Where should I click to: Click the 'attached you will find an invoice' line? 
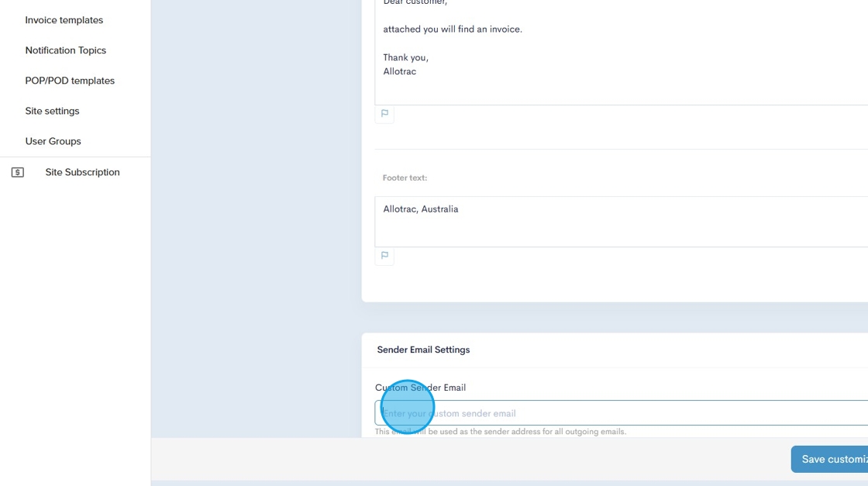453,29
